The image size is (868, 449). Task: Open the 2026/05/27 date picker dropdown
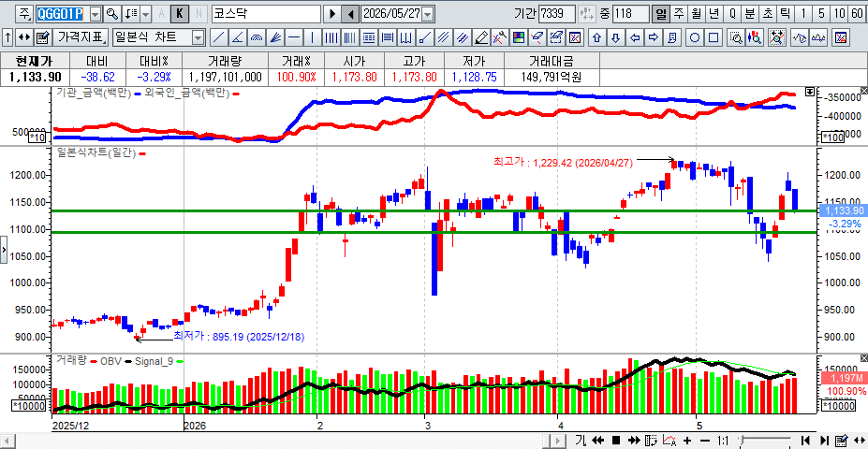429,13
